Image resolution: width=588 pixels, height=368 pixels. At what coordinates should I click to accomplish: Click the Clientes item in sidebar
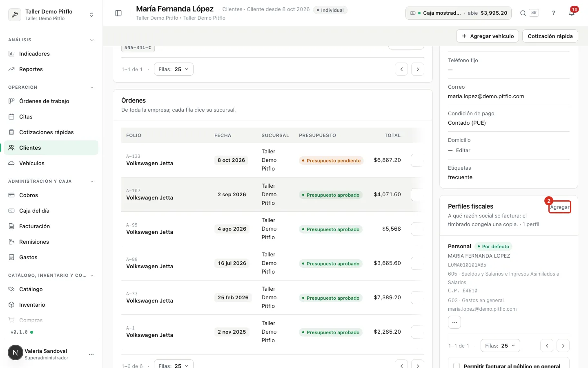51,148
